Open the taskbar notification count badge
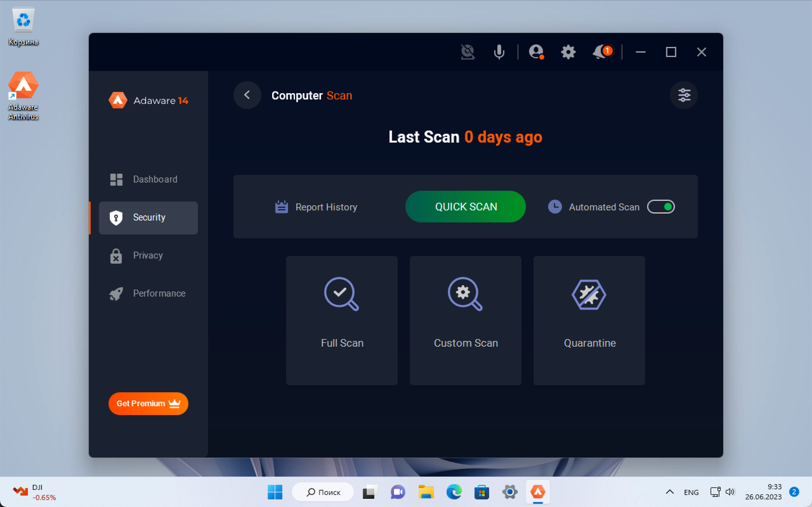Image resolution: width=812 pixels, height=507 pixels. [x=794, y=492]
